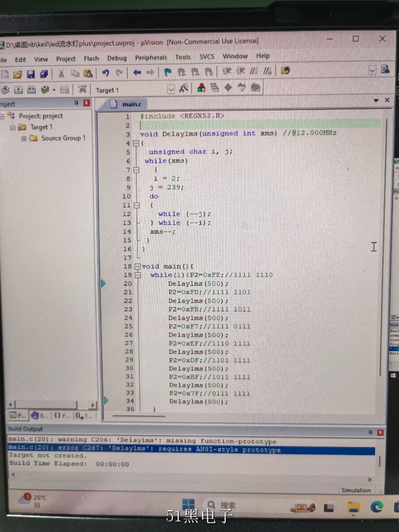Pin the Project panel
This screenshot has width=399, height=532.
76,103
